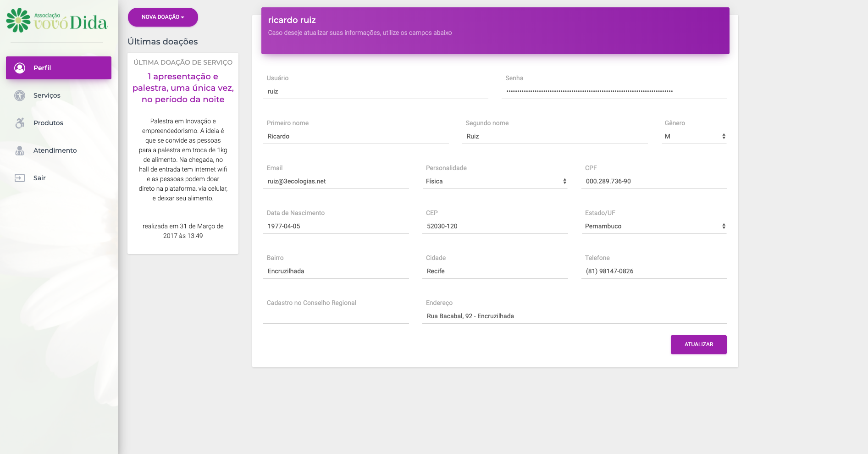Expand the Gênero select field
868x454 pixels.
[x=694, y=136]
